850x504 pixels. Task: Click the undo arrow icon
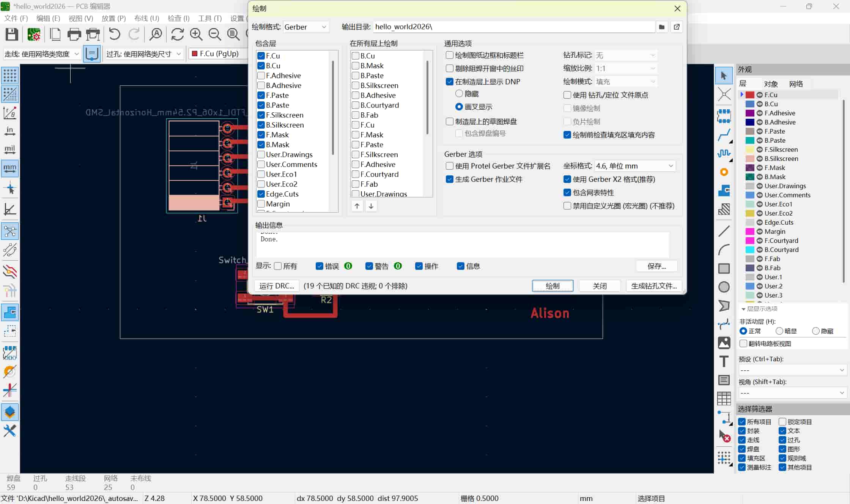[x=114, y=34]
